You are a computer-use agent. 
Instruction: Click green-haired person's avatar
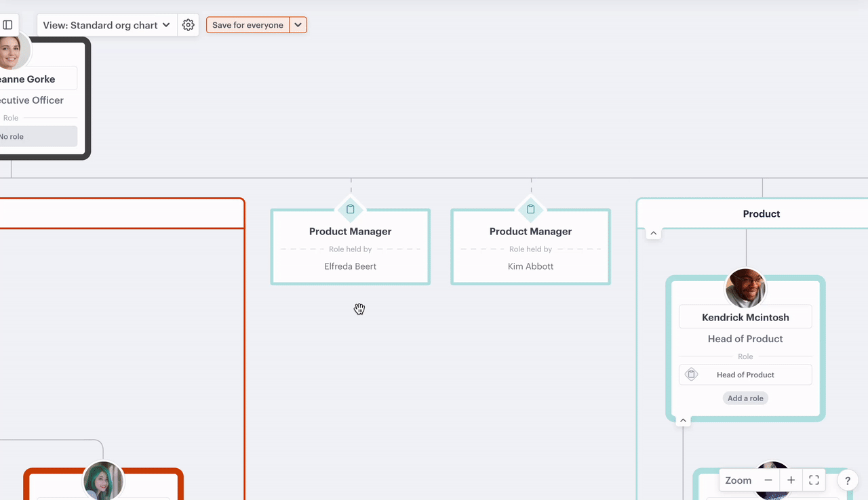(104, 482)
